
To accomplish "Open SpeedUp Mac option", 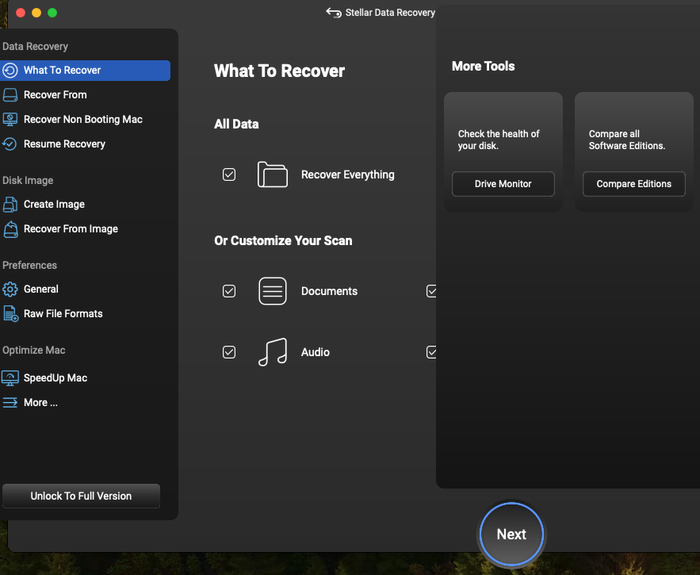I will click(85, 378).
